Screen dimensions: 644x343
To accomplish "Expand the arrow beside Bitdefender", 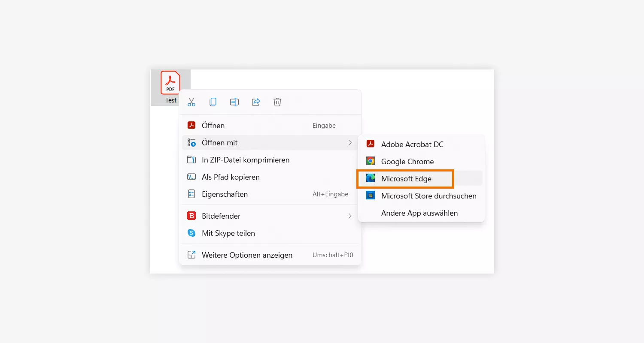I will pos(350,216).
